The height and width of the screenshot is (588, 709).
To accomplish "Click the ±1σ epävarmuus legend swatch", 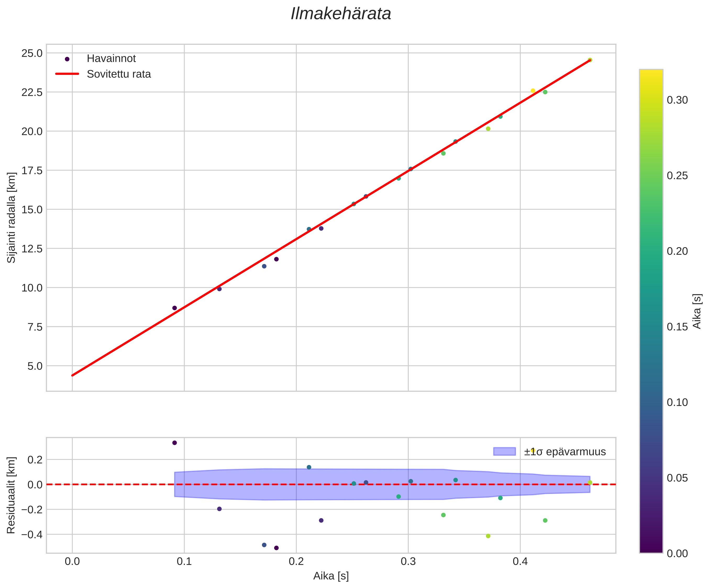I will click(505, 451).
